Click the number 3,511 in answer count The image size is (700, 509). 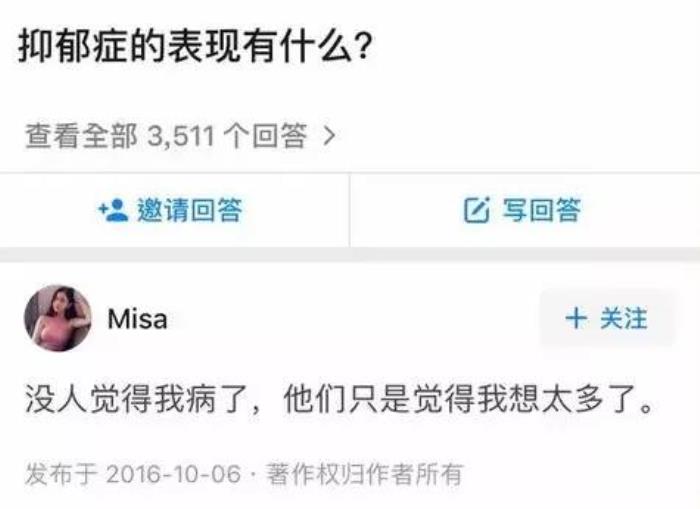pos(181,136)
